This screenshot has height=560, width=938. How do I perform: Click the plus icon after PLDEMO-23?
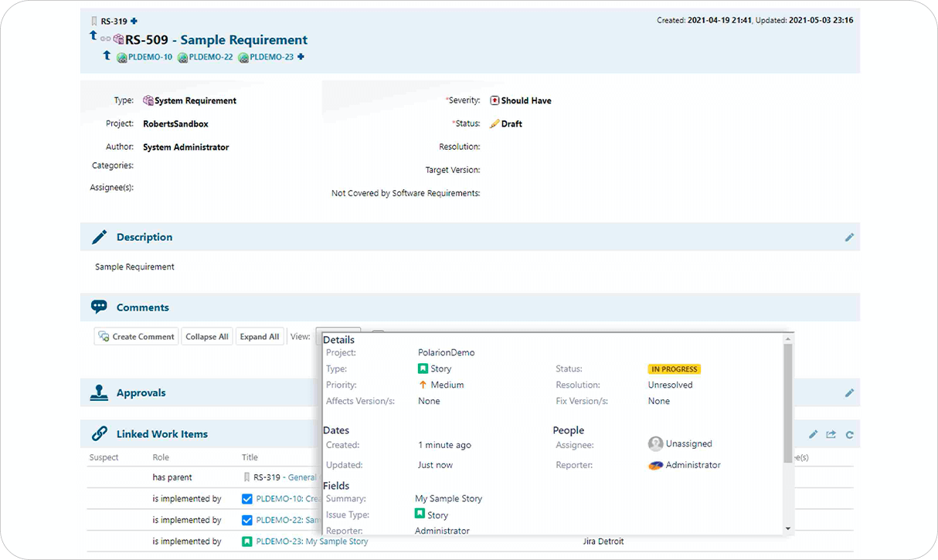point(301,56)
